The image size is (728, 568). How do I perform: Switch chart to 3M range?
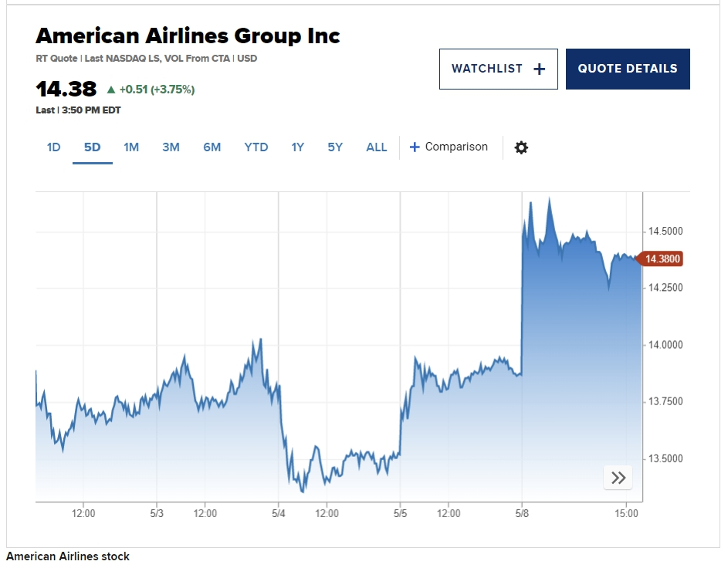point(171,147)
